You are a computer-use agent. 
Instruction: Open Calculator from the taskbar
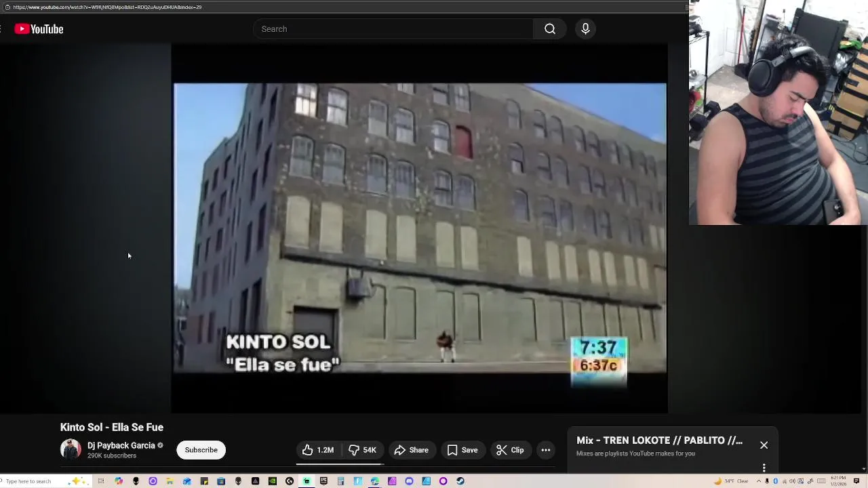(340, 481)
